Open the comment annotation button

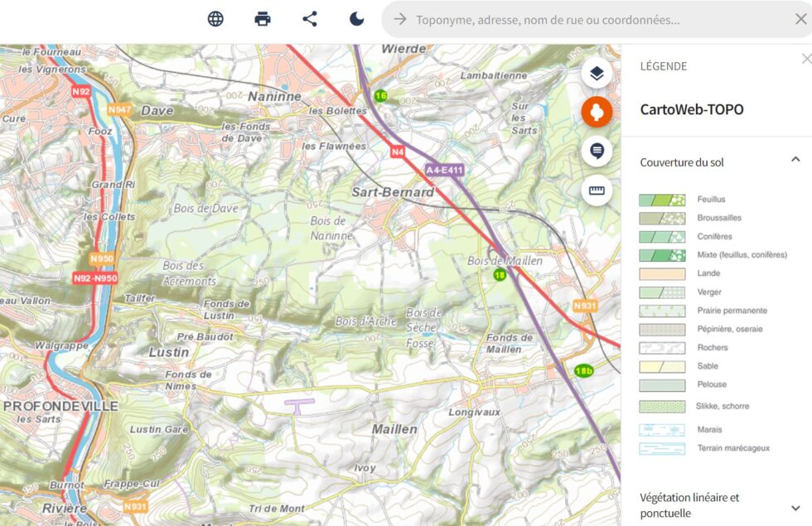597,151
